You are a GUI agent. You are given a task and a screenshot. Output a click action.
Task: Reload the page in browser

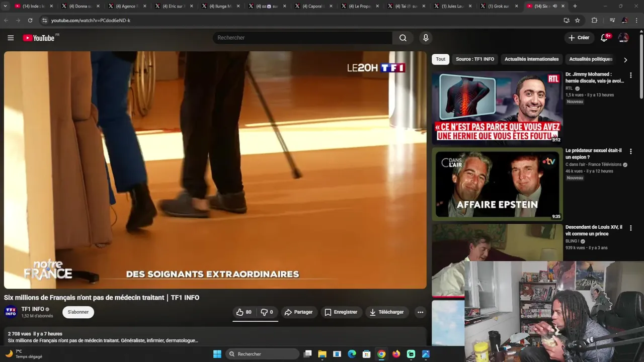pyautogui.click(x=30, y=20)
